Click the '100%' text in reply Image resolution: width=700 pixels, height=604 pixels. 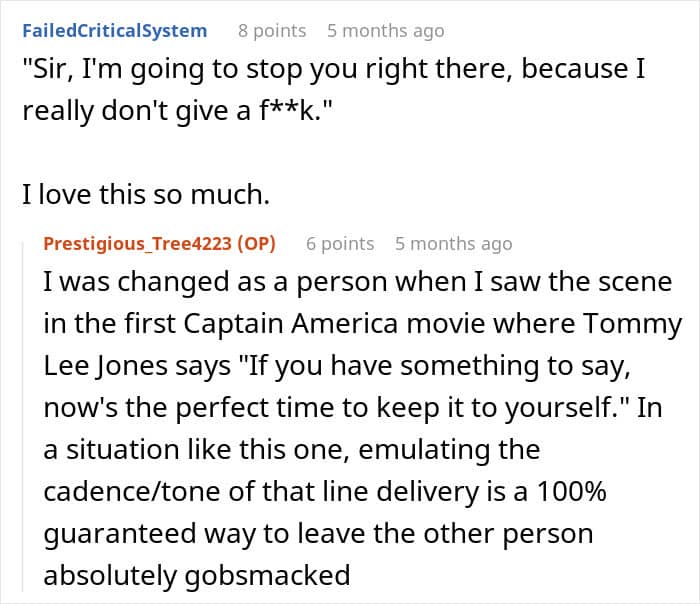point(571,492)
